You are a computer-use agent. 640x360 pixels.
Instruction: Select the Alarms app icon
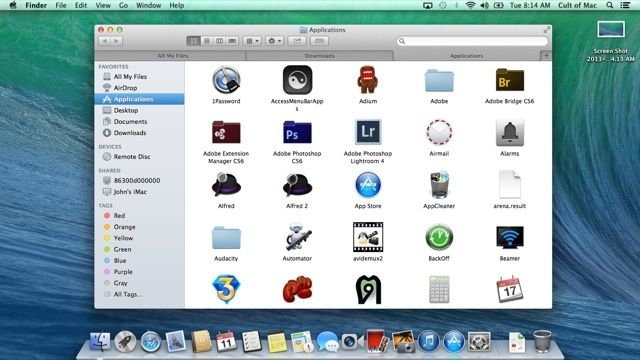pyautogui.click(x=510, y=133)
